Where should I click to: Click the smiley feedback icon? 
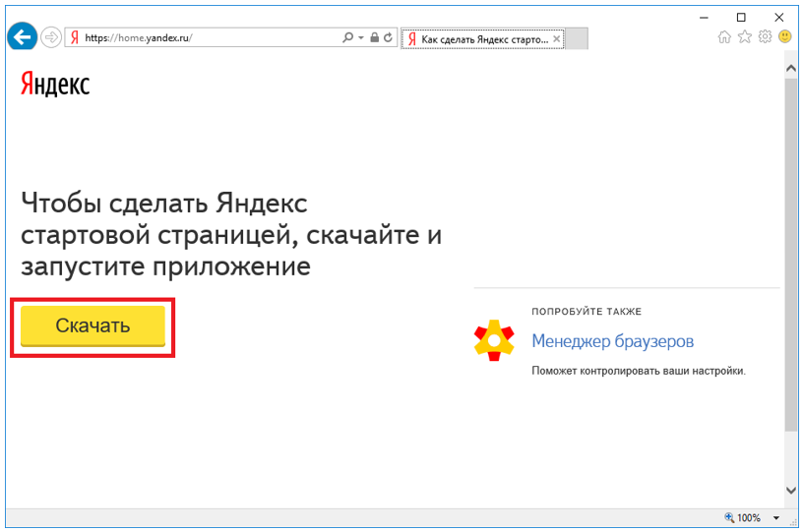click(785, 36)
